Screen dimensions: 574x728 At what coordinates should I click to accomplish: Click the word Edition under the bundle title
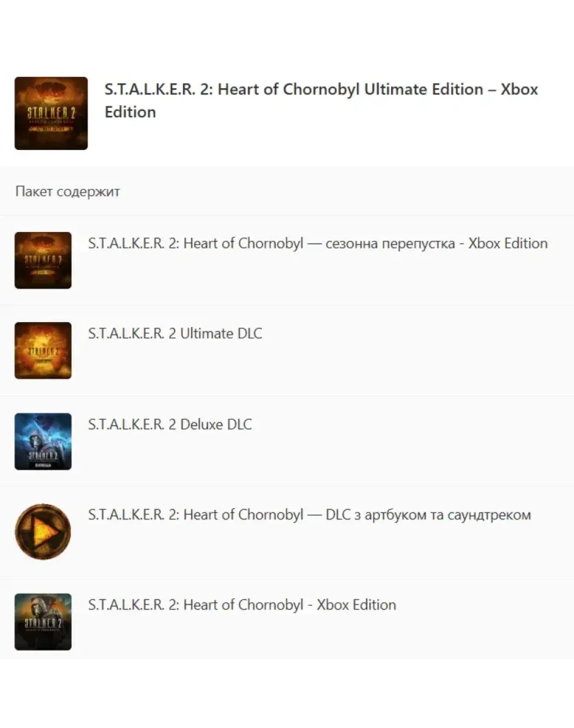130,112
